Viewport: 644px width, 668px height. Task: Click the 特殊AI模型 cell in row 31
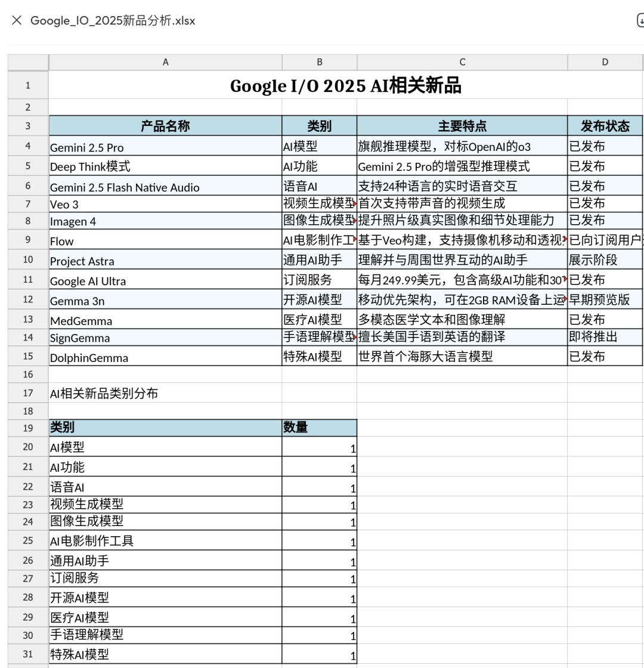pos(165,654)
